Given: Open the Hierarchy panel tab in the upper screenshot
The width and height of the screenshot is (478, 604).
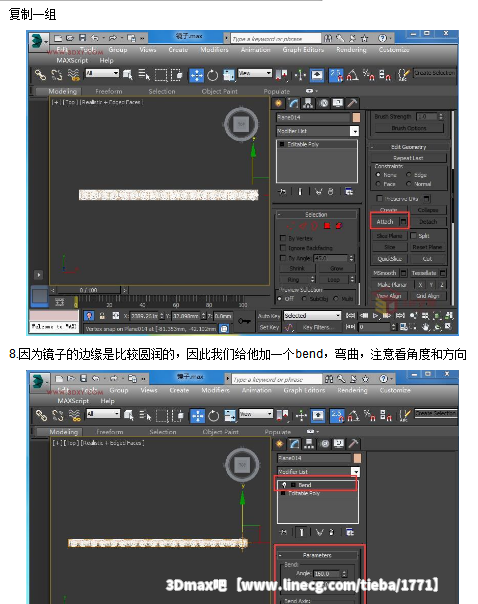Looking at the screenshot, I should (x=308, y=103).
